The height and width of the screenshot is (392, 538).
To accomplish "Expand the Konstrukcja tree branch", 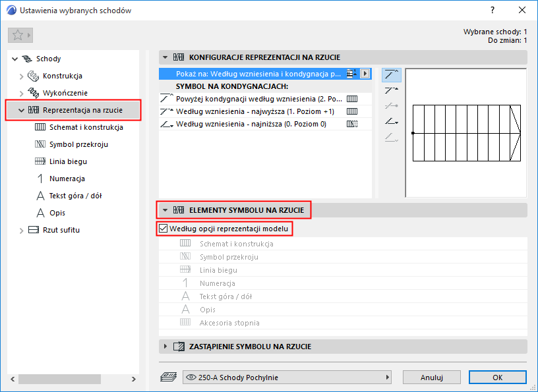I will click(x=21, y=76).
